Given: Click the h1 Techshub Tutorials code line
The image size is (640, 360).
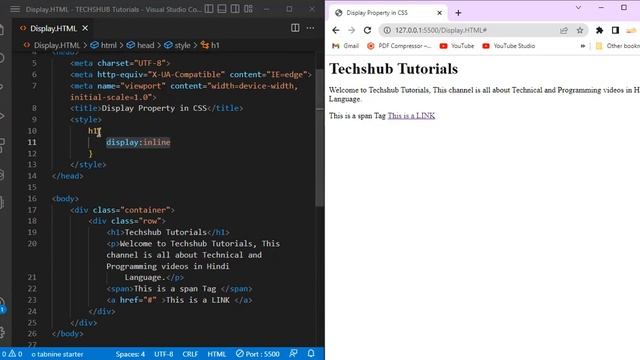Looking at the screenshot, I should click(x=168, y=232).
